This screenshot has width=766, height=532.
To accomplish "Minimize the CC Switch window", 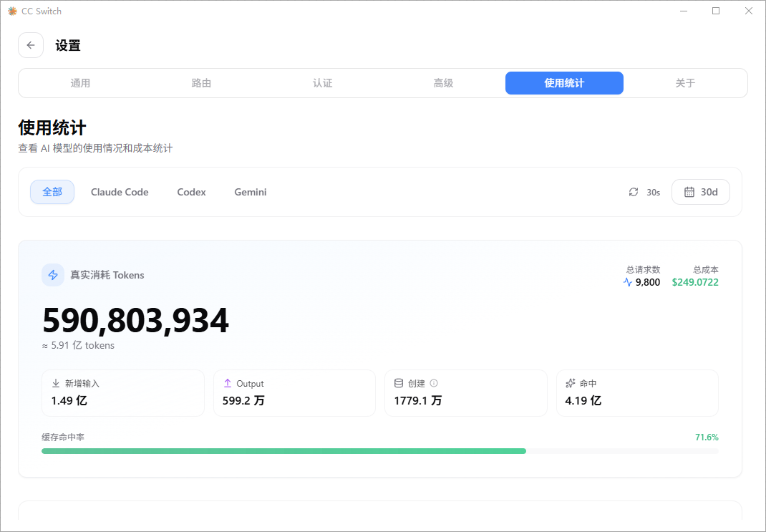I will [x=684, y=11].
